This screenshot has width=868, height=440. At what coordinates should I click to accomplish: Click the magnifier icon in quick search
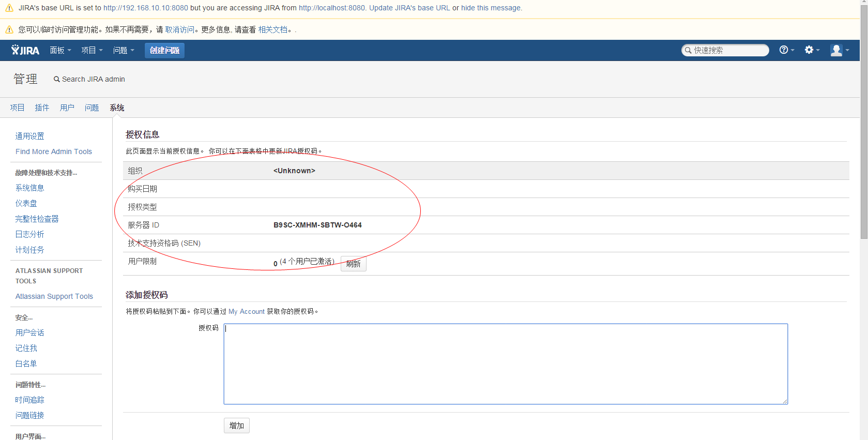click(688, 50)
